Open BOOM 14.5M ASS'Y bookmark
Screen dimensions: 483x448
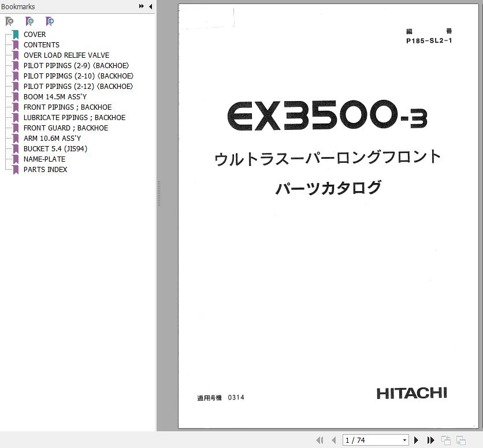pos(55,96)
